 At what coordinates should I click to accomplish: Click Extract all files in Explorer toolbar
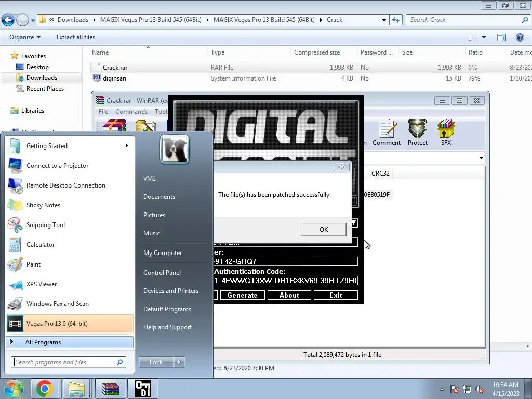[x=76, y=37]
